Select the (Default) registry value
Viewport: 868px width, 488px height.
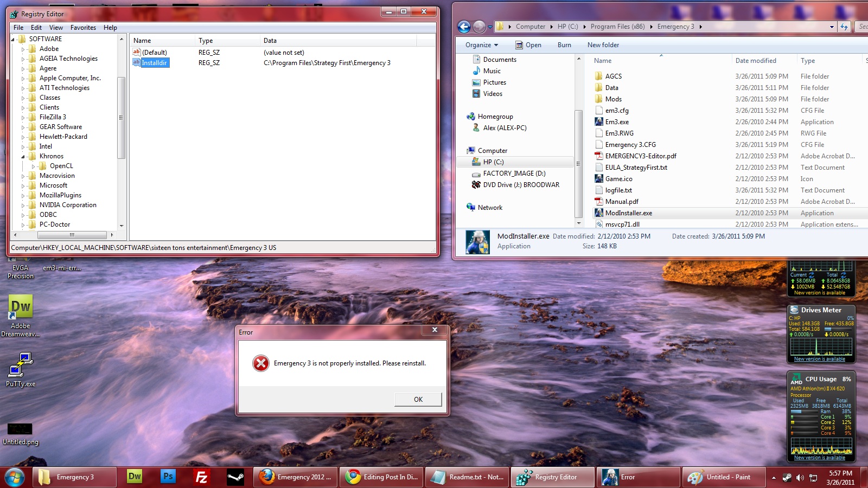[x=155, y=53]
